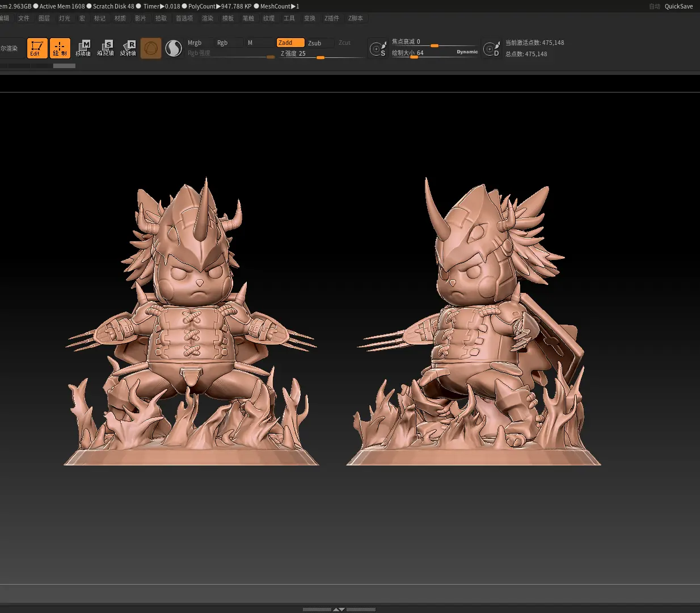
Task: Click the bottom tray divider arrows
Action: 339,609
